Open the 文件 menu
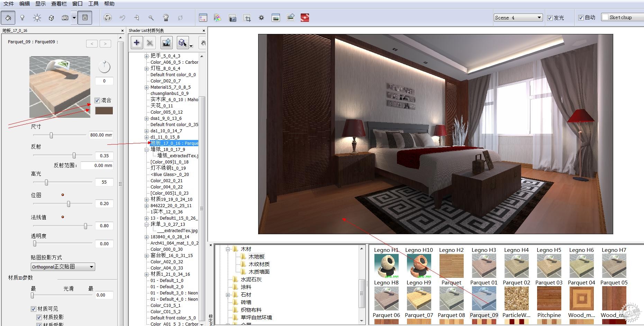 9,4
